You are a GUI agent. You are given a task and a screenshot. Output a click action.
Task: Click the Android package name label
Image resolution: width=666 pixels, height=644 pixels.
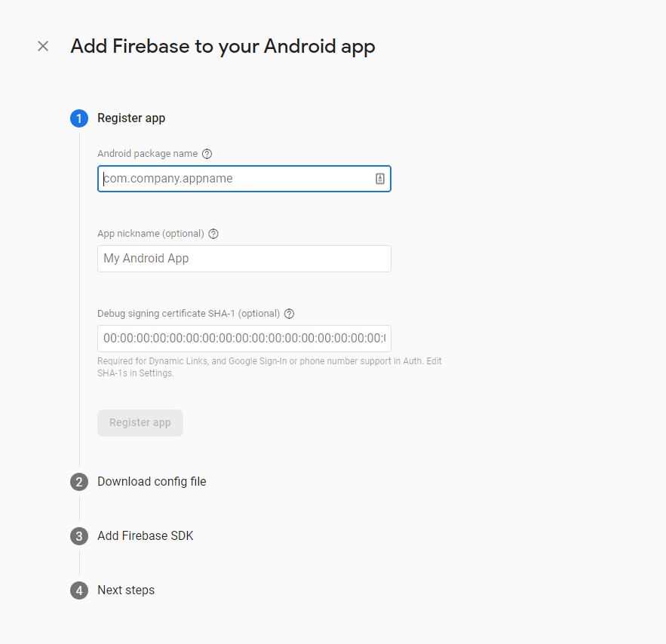pos(148,154)
